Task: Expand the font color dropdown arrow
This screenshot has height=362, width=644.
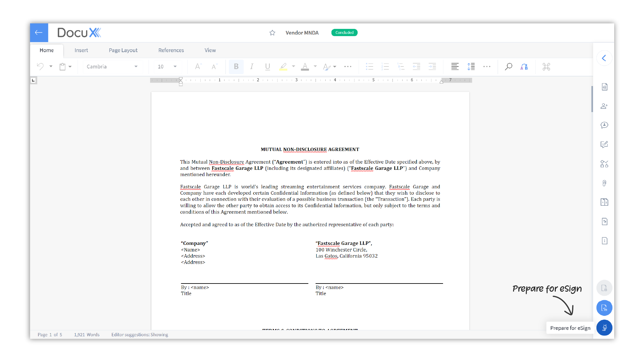Action: 315,67
